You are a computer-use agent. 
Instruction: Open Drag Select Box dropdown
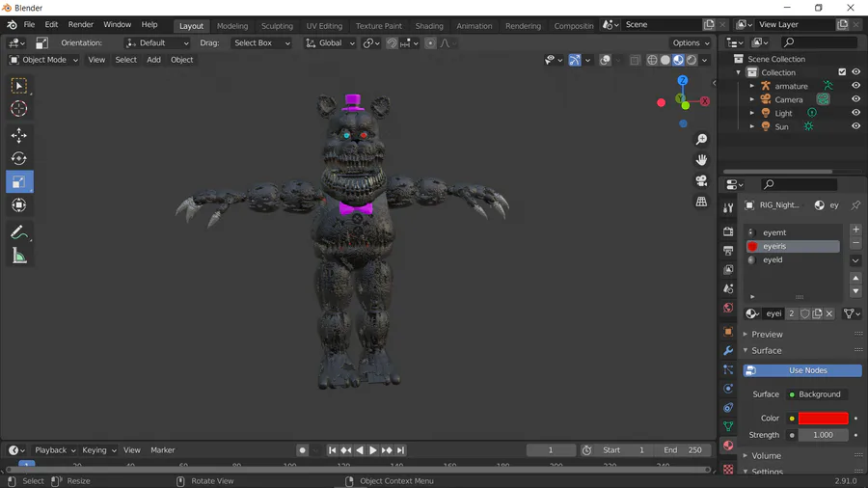(261, 43)
